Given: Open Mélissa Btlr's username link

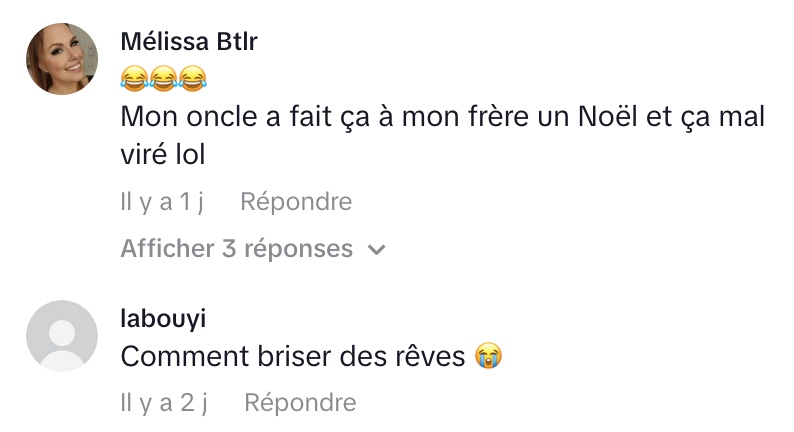Looking at the screenshot, I should coord(189,42).
